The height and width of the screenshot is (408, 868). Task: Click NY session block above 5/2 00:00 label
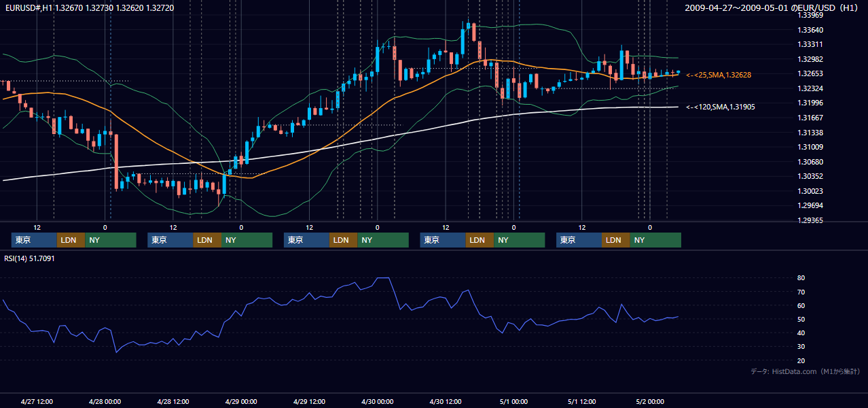pyautogui.click(x=655, y=240)
